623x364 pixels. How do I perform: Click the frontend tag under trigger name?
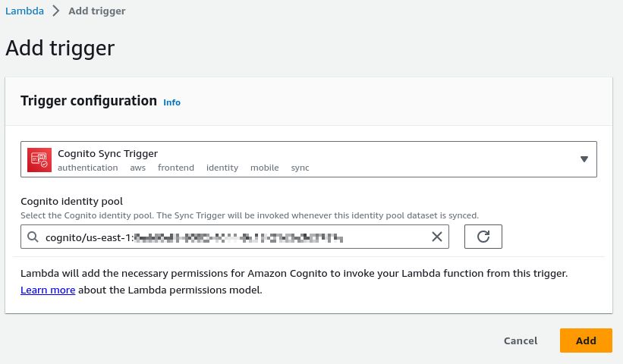tap(176, 168)
